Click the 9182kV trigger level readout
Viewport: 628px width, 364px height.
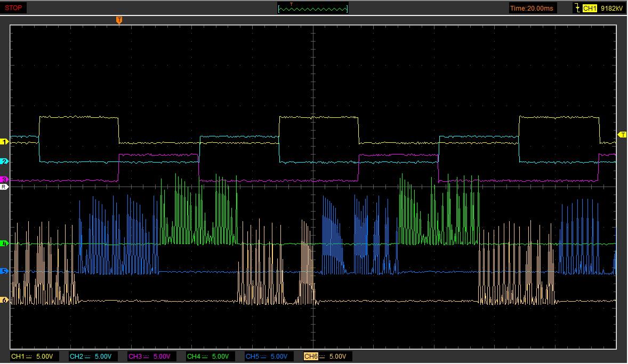click(x=610, y=8)
